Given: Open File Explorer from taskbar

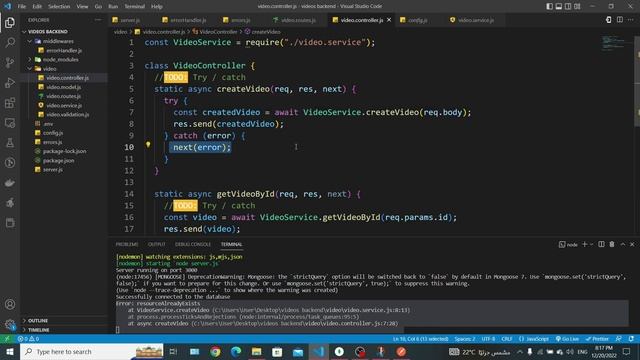Looking at the screenshot, I should pos(257,351).
